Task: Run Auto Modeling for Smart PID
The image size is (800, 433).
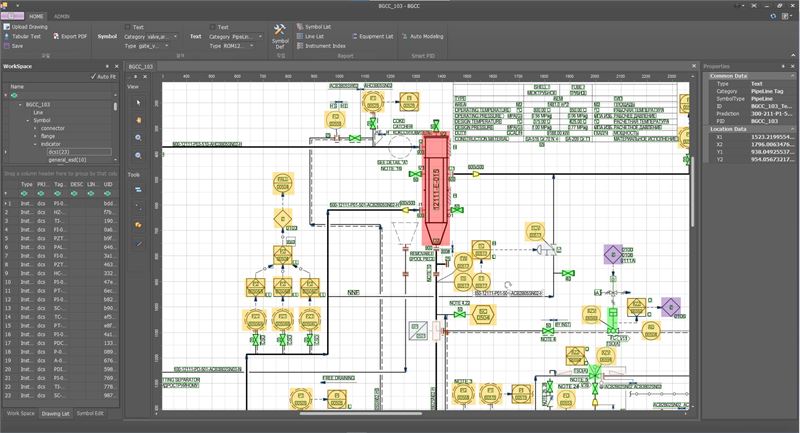Action: pos(422,36)
